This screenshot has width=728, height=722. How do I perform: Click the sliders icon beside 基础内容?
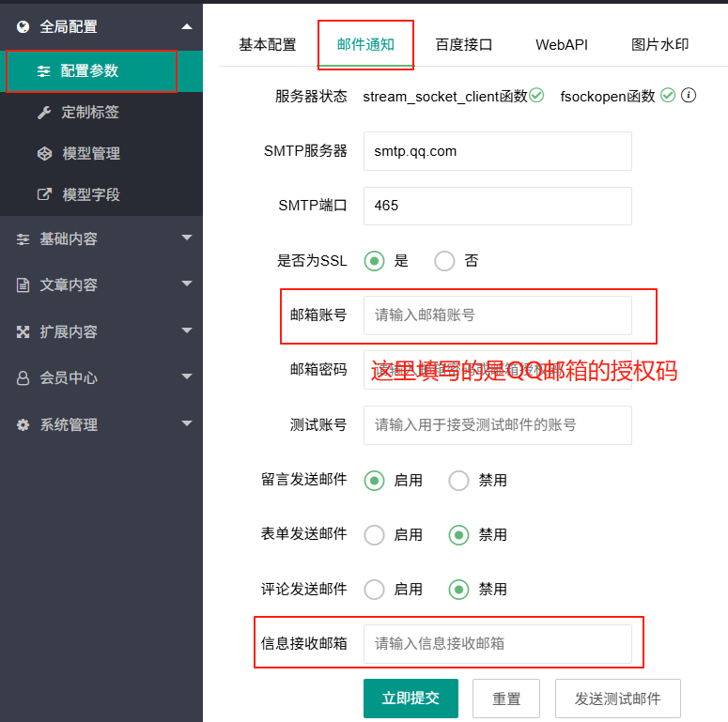pos(23,239)
